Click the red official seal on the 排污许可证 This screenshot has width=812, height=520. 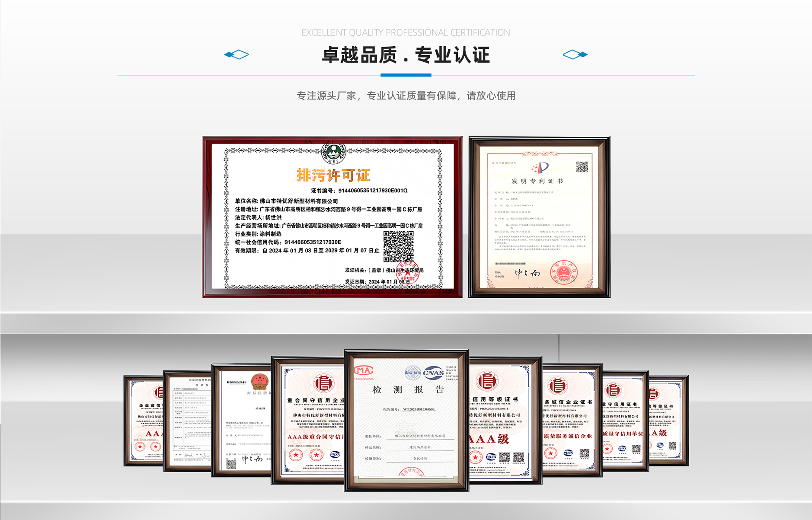tap(408, 272)
